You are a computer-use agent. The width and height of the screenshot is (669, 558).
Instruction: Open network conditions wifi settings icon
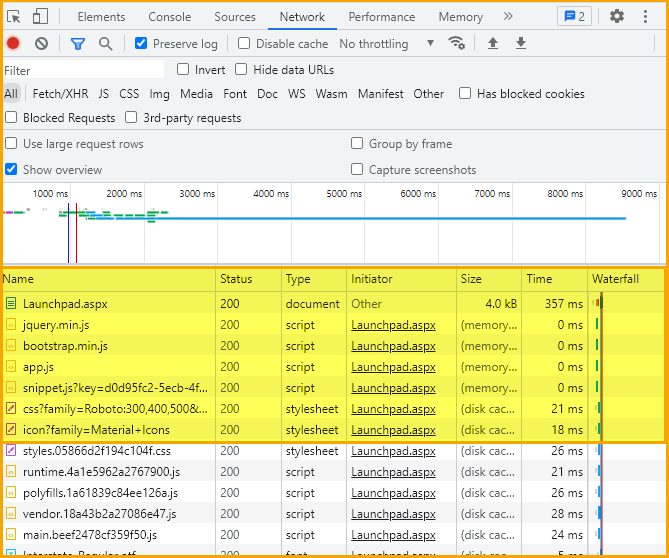(x=456, y=43)
